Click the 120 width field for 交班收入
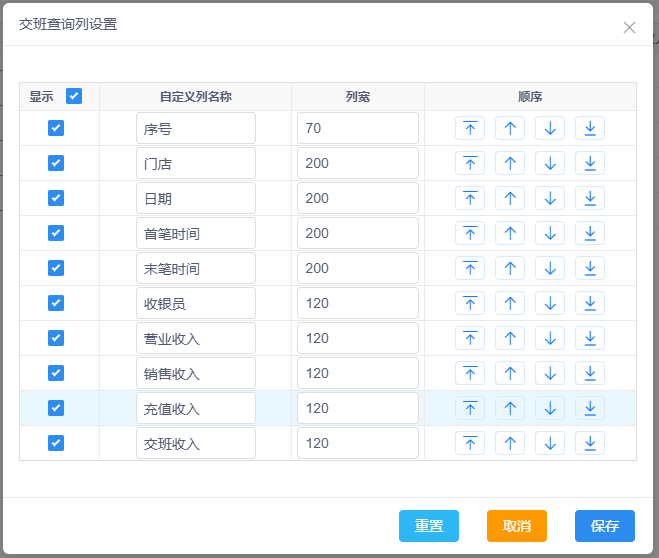Viewport: 659px width, 558px height. tap(358, 443)
